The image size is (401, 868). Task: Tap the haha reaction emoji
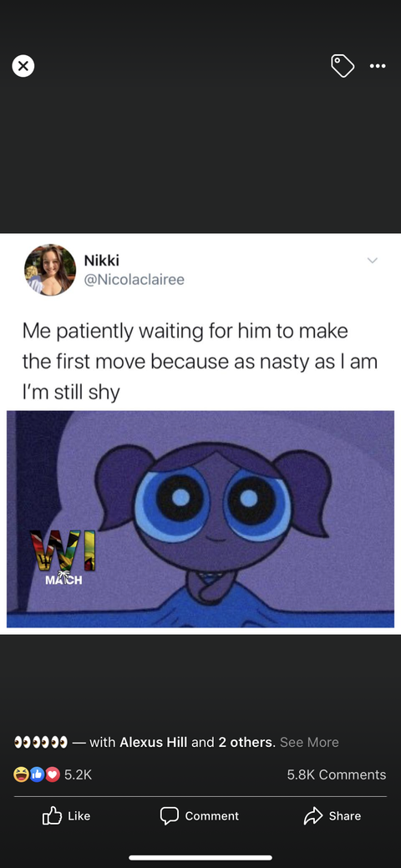[x=21, y=775]
